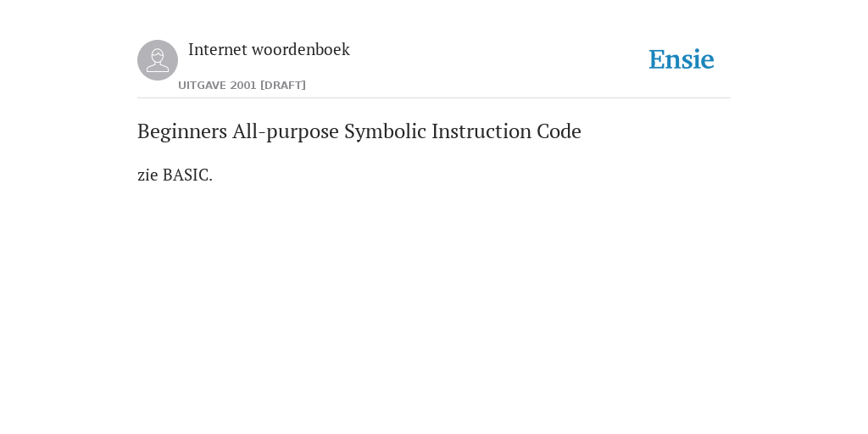868x434 pixels.
Task: Click the word 'UITGAVE' in edition label
Action: coord(202,86)
